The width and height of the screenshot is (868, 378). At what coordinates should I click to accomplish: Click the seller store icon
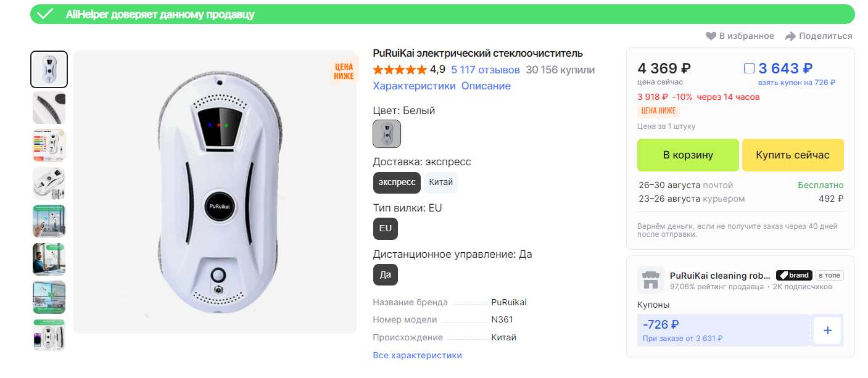pyautogui.click(x=650, y=280)
